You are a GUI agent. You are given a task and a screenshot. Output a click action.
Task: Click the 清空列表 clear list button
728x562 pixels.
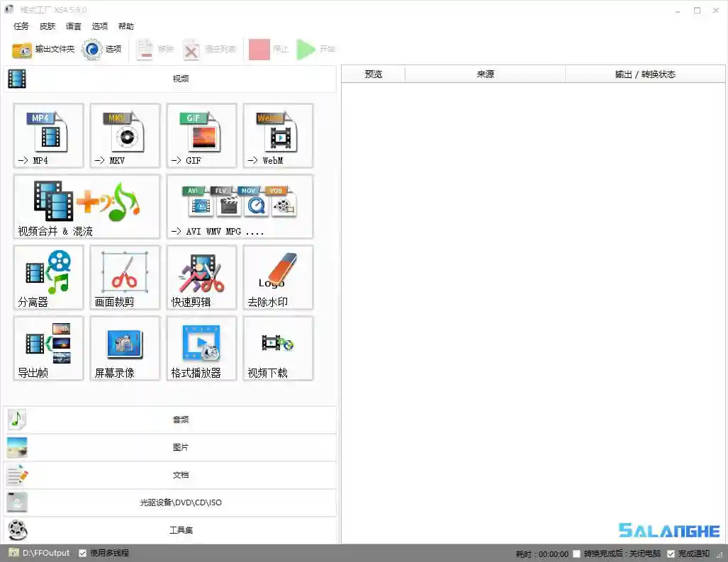pyautogui.click(x=206, y=49)
